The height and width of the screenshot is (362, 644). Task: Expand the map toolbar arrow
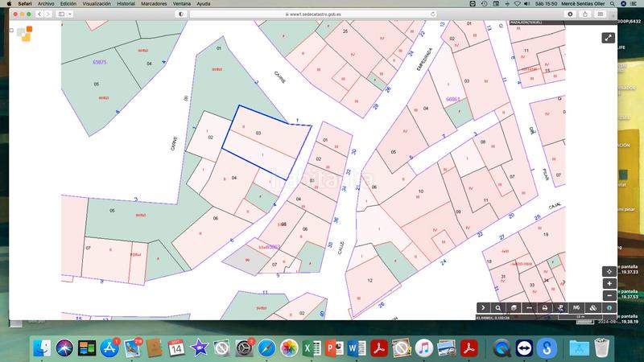[483, 307]
